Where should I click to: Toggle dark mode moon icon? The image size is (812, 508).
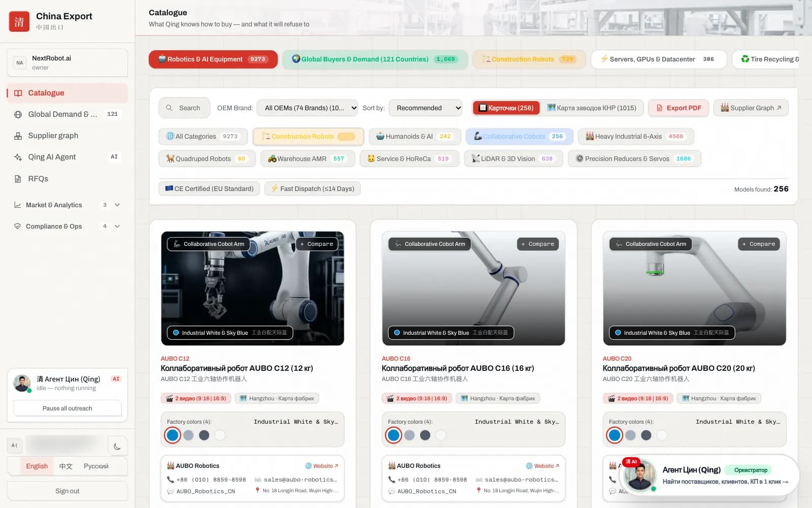117,446
